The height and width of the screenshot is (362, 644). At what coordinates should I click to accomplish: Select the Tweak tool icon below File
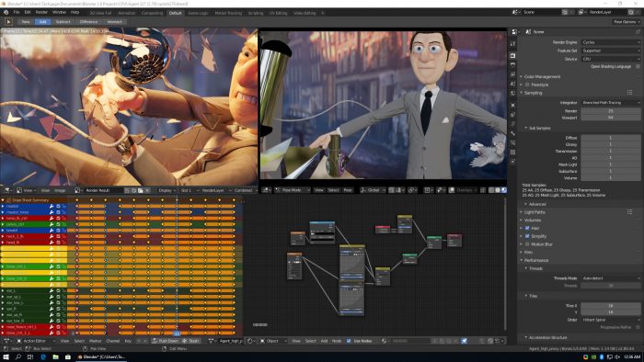[x=7, y=21]
